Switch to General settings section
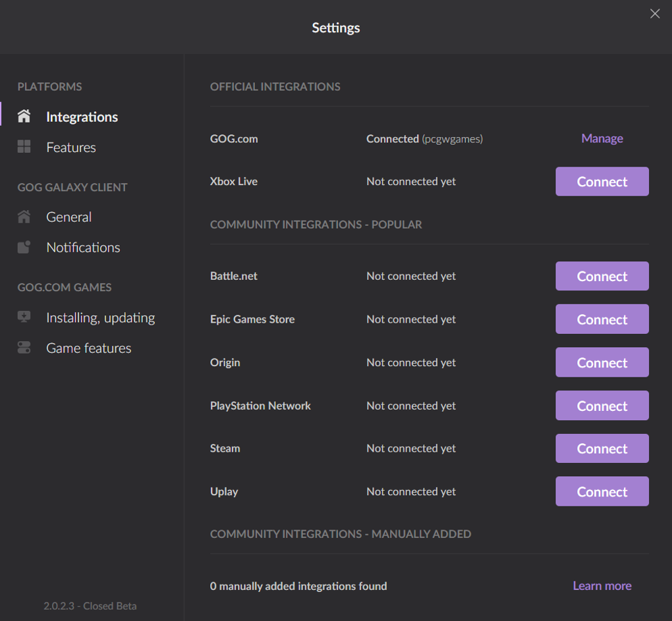The width and height of the screenshot is (672, 621). [69, 217]
